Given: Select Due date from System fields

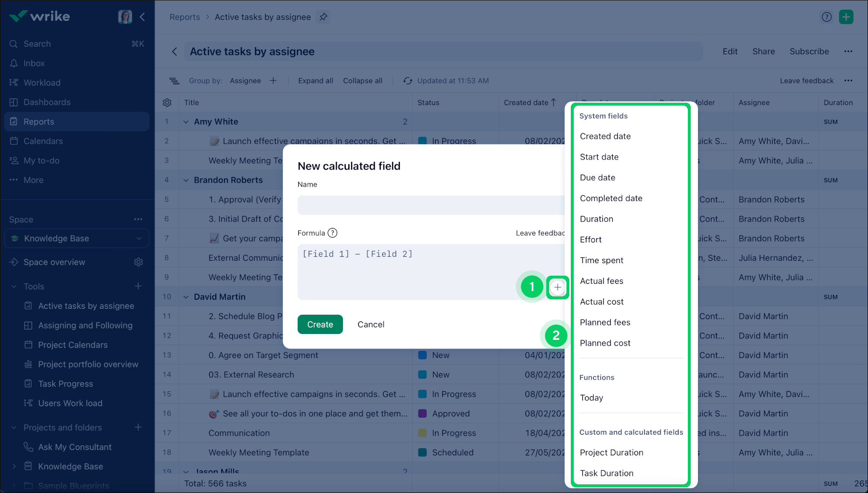Looking at the screenshot, I should (597, 178).
